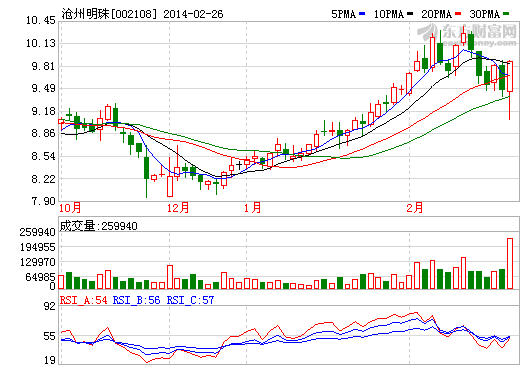Click the blue 5PMA legend swatch
Screen dimensions: 520x365
[362, 14]
